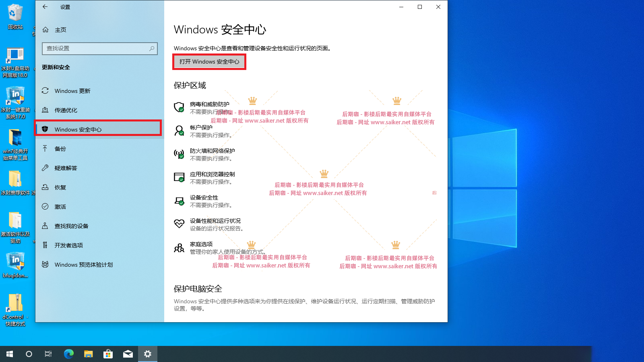Select the 冰封U盘启动 desktop shortcut
Image resolution: width=644 pixels, height=362 pixels.
tap(15, 62)
